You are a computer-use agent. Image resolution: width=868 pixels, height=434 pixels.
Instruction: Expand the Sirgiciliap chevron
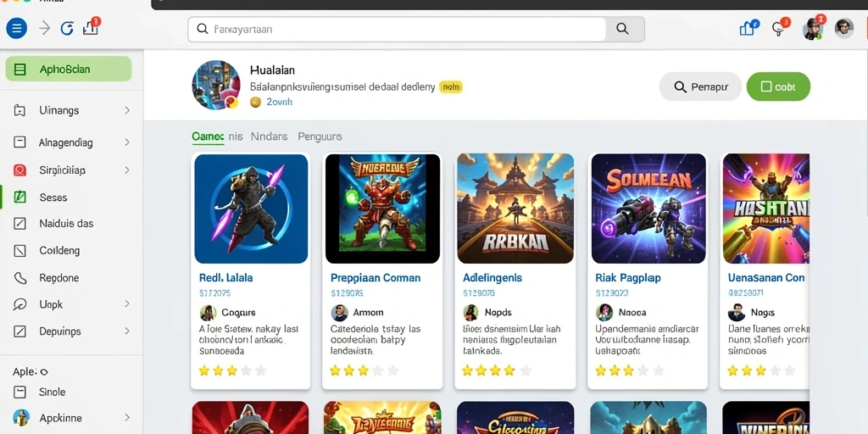tap(127, 170)
